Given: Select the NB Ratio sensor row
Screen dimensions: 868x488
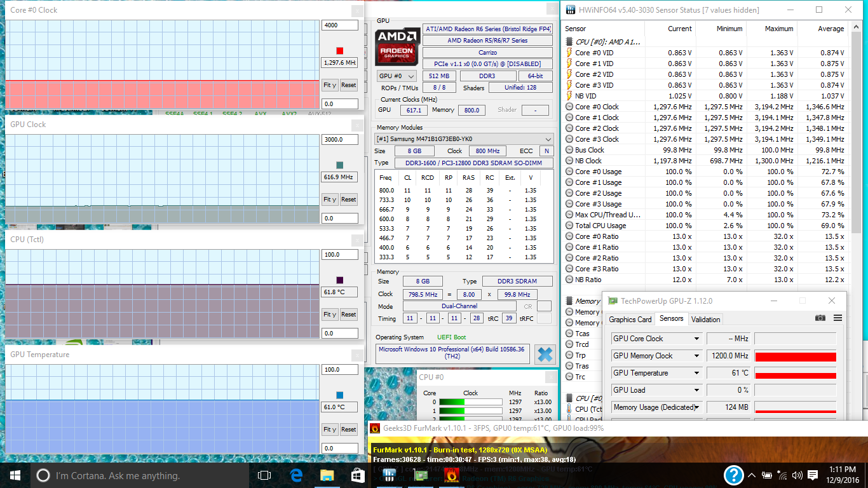Looking at the screenshot, I should pos(706,280).
